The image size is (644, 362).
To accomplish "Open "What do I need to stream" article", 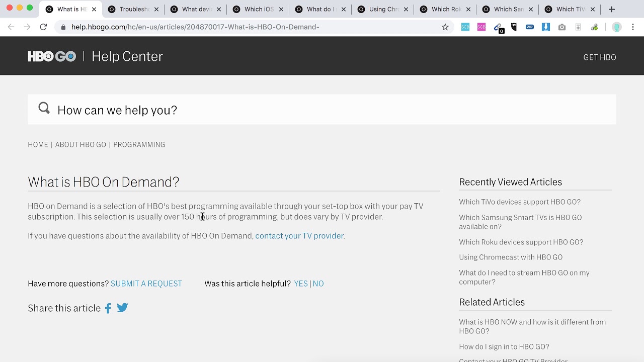I will (524, 277).
